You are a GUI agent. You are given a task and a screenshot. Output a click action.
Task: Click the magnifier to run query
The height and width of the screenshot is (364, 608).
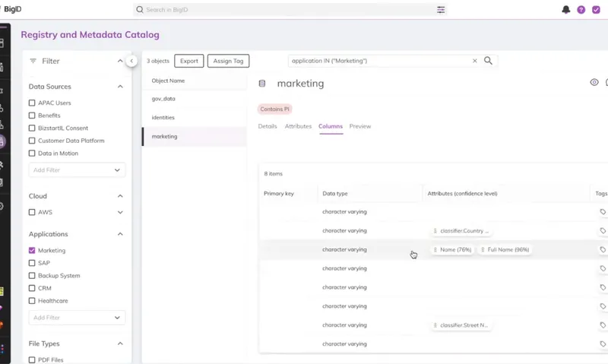coord(489,61)
